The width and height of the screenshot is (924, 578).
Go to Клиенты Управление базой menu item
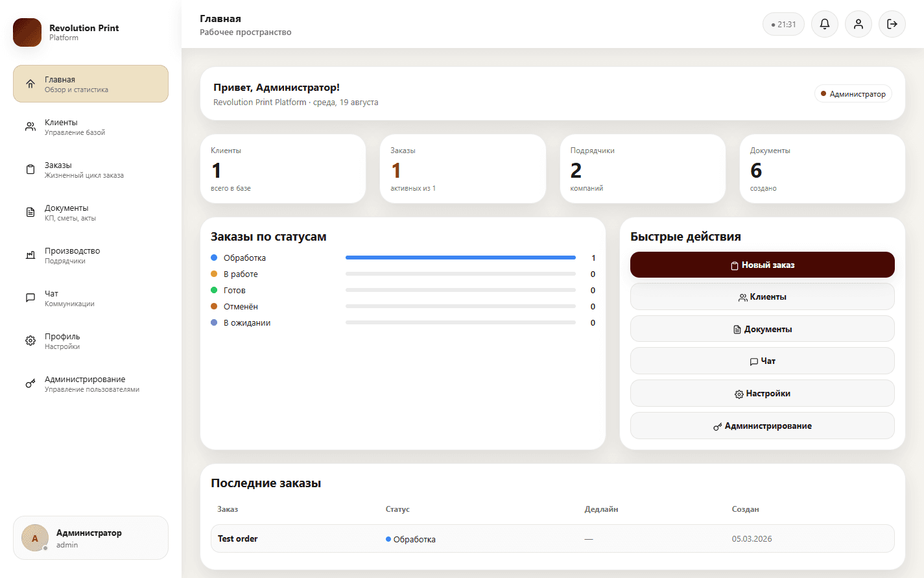91,126
